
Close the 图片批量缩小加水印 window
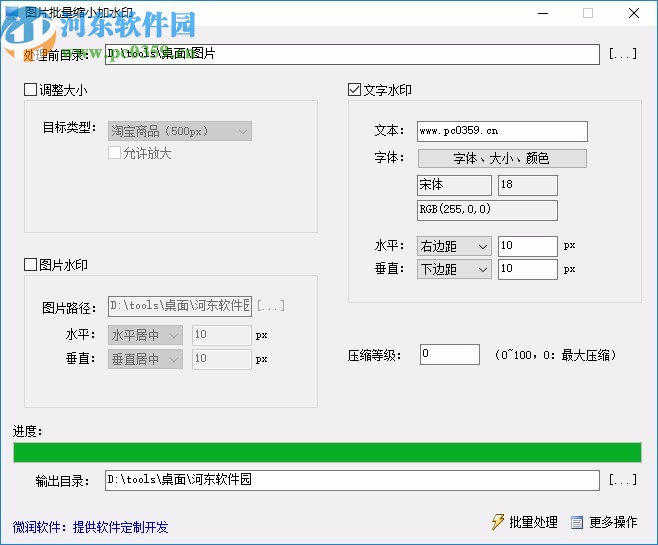[634, 13]
